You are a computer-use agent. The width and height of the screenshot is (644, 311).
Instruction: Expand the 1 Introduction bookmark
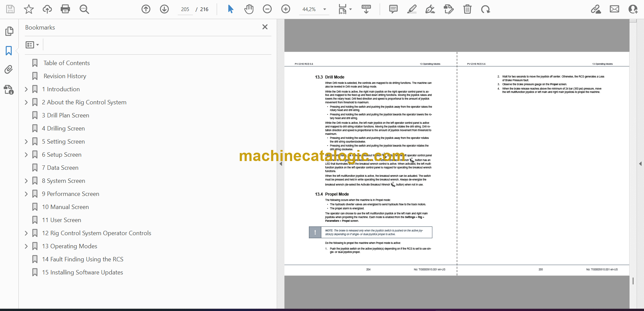coord(26,89)
